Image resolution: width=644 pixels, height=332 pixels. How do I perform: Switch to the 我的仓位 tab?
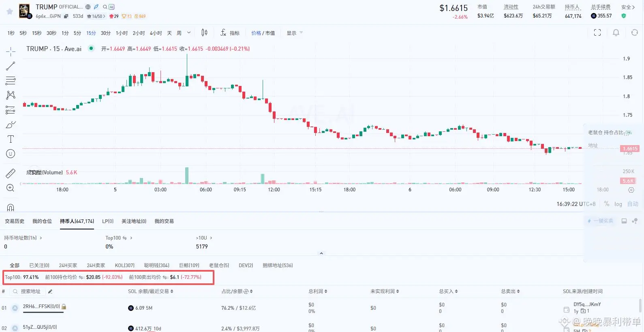pos(42,221)
